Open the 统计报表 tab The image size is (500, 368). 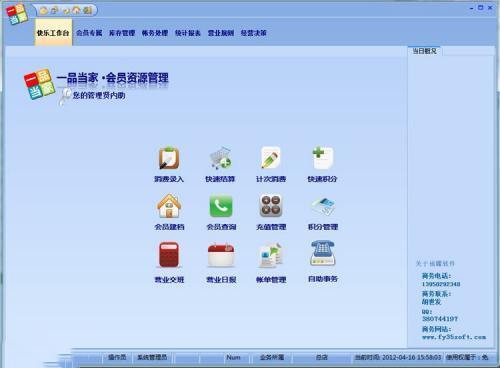(x=188, y=33)
